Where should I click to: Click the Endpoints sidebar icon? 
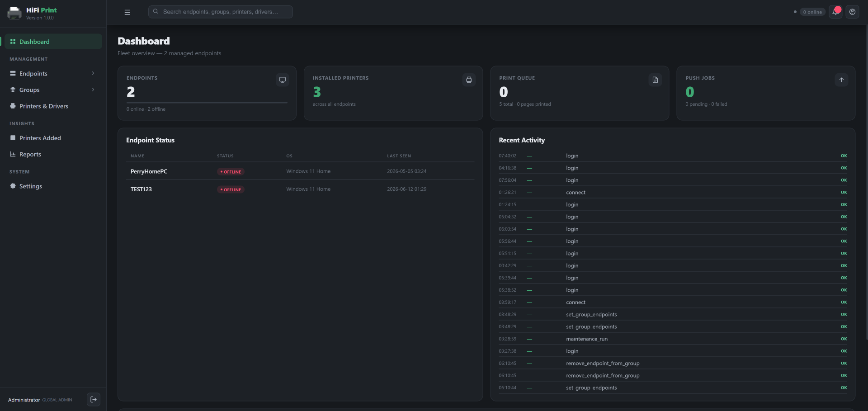13,73
